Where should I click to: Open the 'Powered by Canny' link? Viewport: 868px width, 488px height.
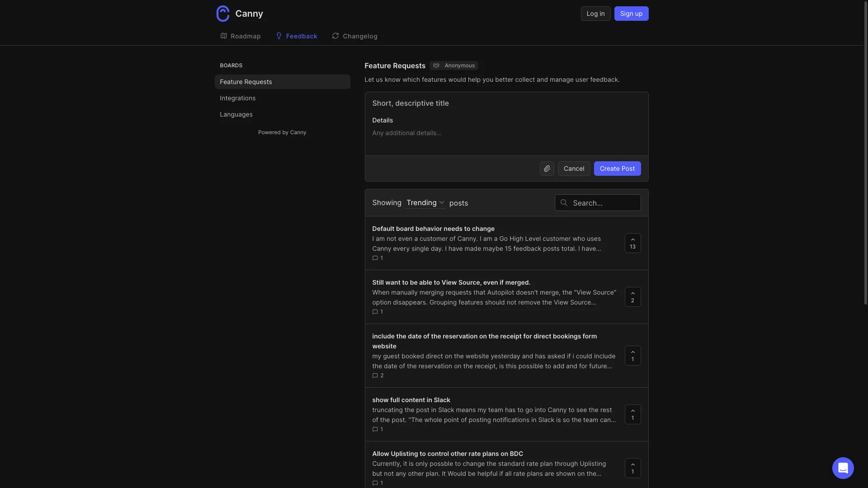pyautogui.click(x=282, y=132)
